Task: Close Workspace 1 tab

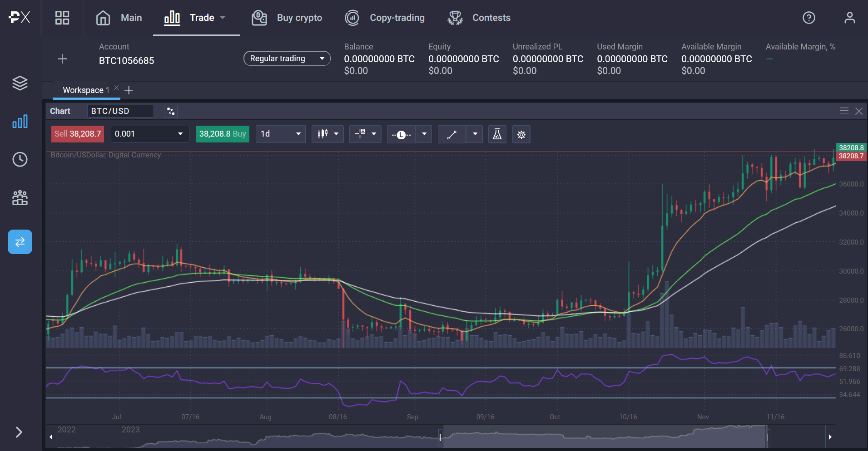Action: click(116, 88)
